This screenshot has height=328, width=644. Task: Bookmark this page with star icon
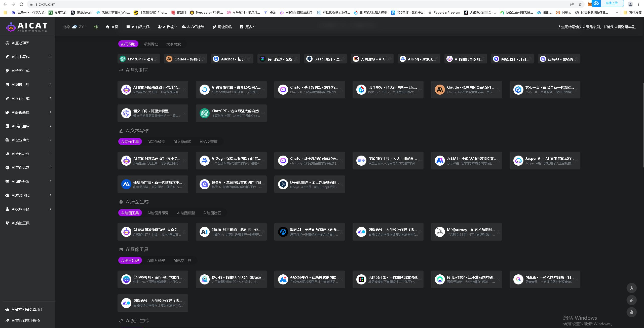[580, 4]
